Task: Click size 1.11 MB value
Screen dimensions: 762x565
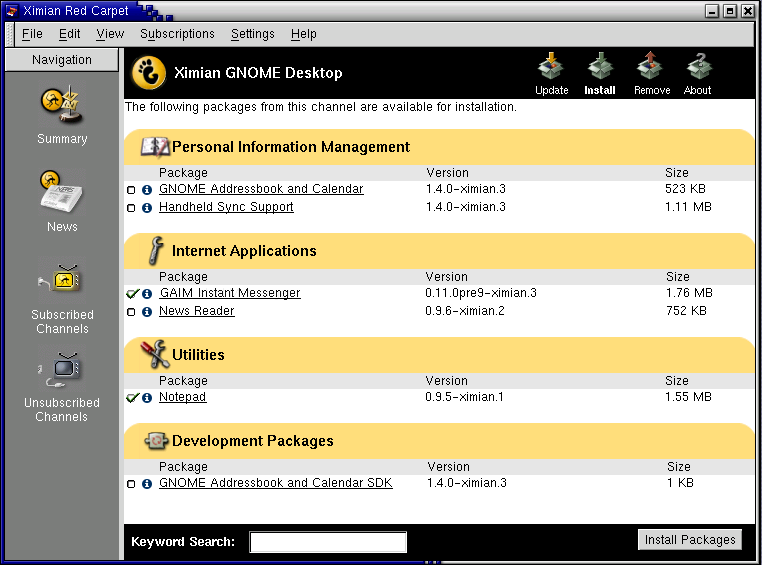Action: (x=688, y=207)
